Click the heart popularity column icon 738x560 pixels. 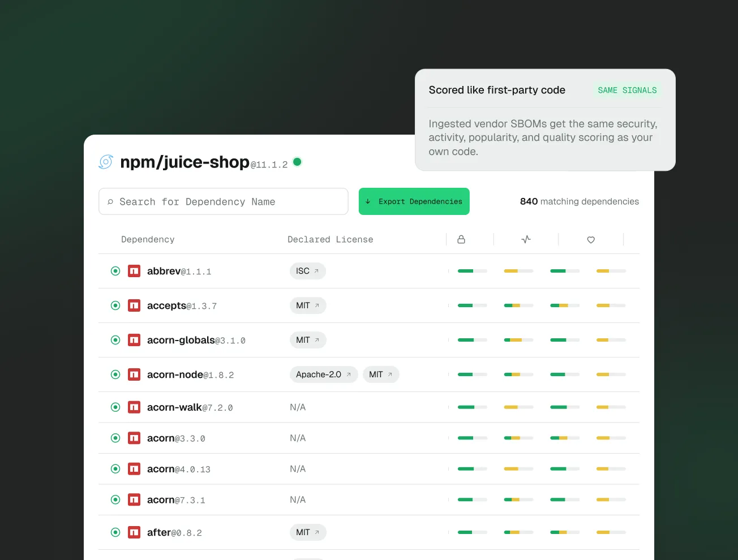coord(591,240)
